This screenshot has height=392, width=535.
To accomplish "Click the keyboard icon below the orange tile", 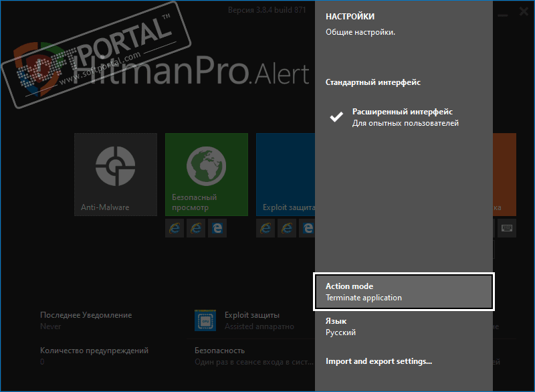I will (x=507, y=228).
